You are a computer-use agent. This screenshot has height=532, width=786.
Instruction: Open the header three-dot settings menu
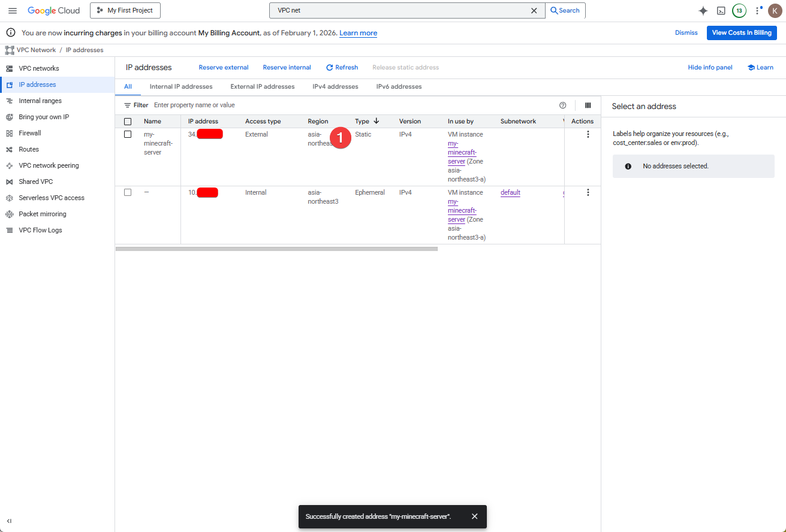click(758, 10)
